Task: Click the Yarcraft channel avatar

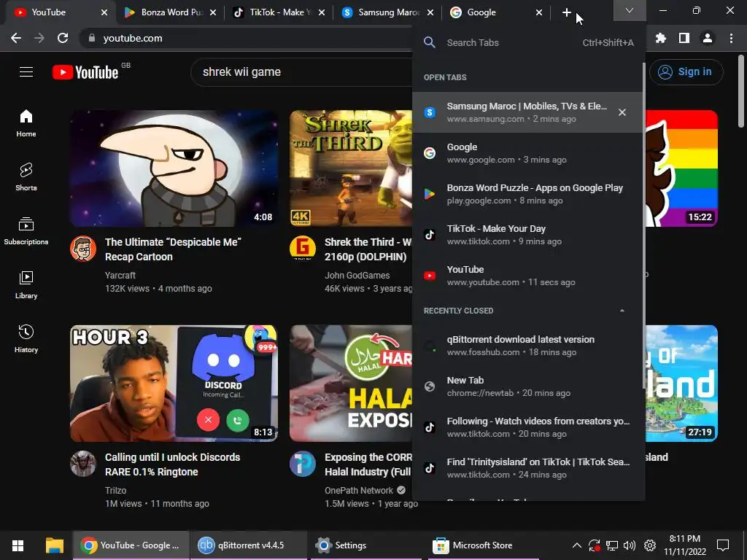Action: [83, 249]
